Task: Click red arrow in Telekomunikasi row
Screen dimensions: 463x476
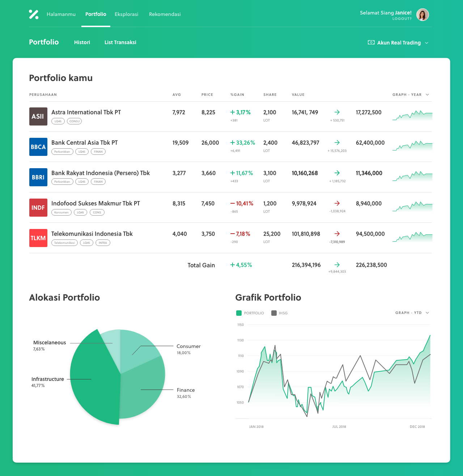Action: 337,234
